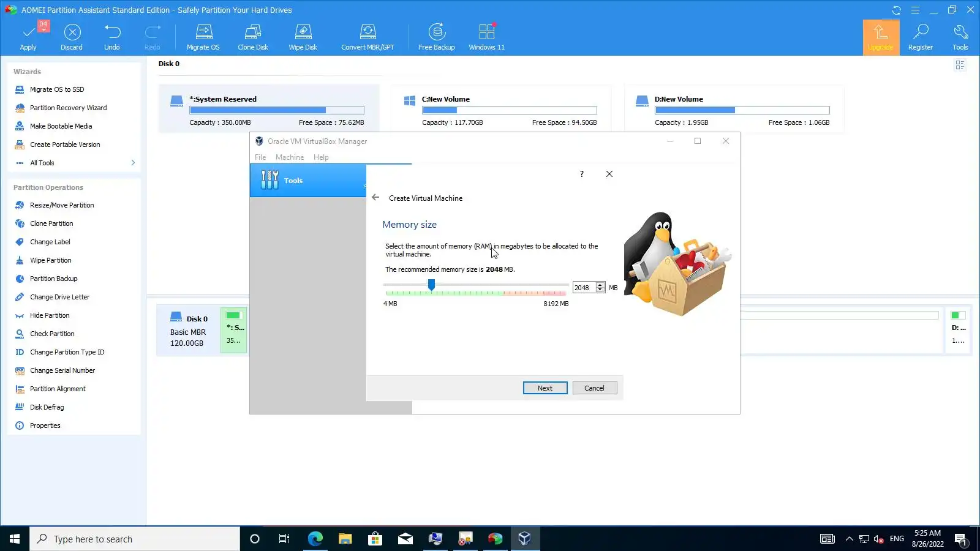This screenshot has width=980, height=551.
Task: Start Migrate OS to SSD wizard
Action: click(57, 89)
